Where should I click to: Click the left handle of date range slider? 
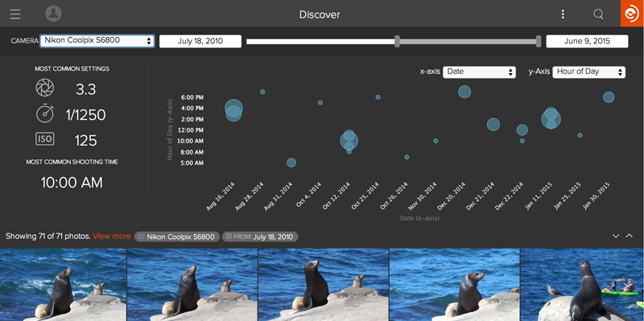tap(397, 41)
